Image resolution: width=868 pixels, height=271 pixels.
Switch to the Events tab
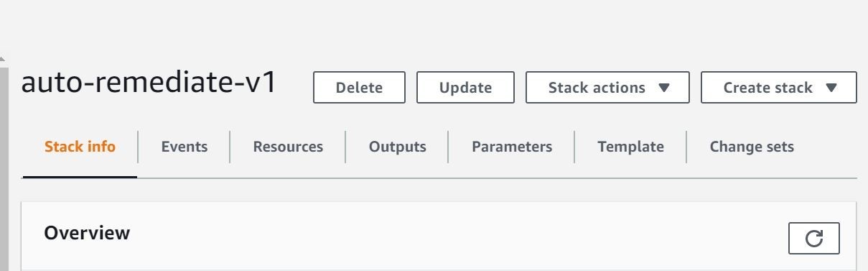click(185, 147)
